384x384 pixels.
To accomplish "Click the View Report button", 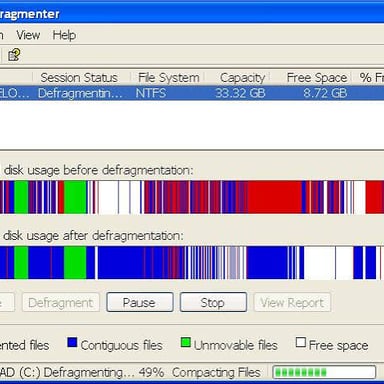I will click(292, 303).
